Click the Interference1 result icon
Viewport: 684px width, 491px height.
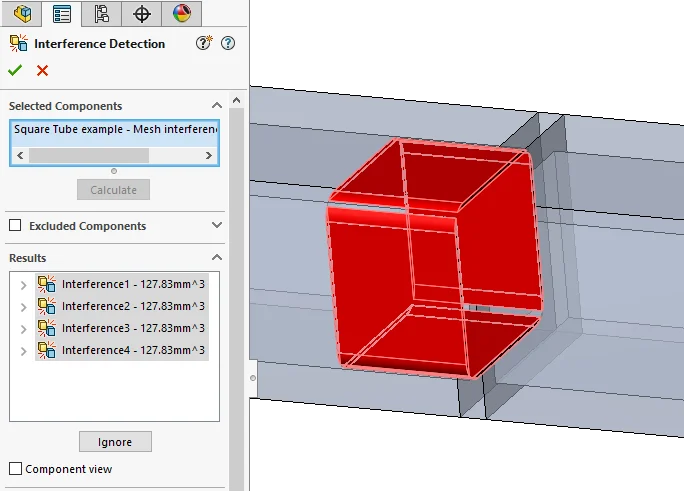[x=47, y=284]
